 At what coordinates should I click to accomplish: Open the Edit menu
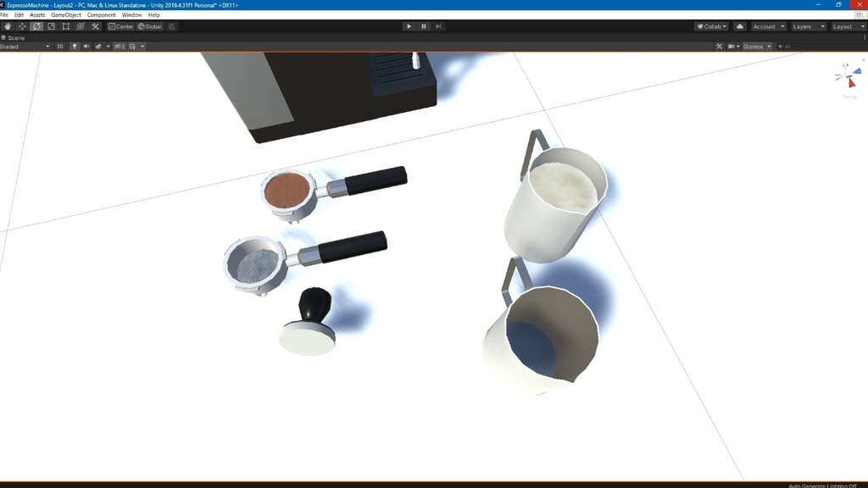[19, 15]
